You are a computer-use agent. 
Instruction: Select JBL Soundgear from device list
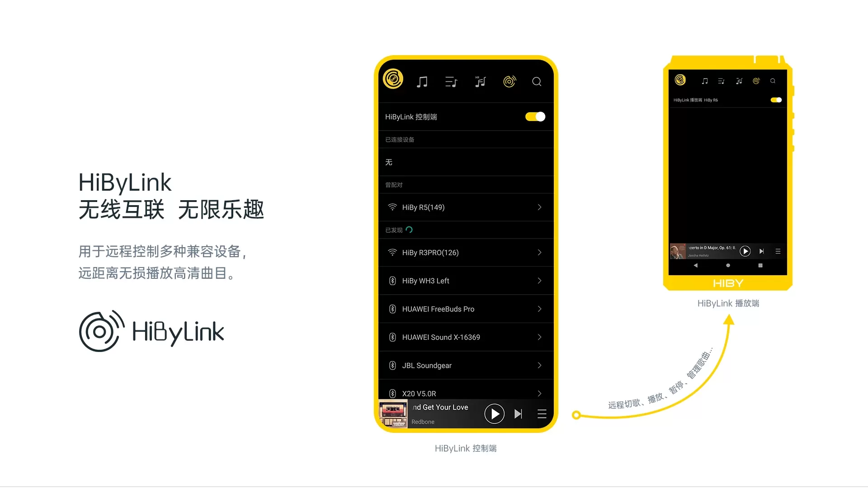click(x=466, y=365)
